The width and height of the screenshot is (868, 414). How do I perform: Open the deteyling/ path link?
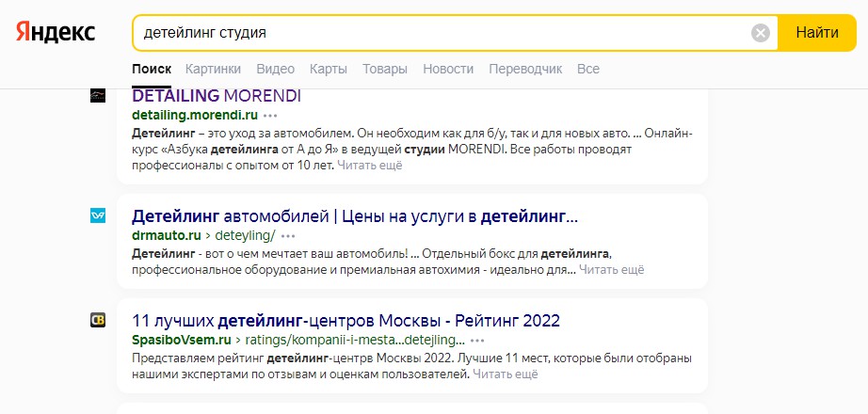244,236
